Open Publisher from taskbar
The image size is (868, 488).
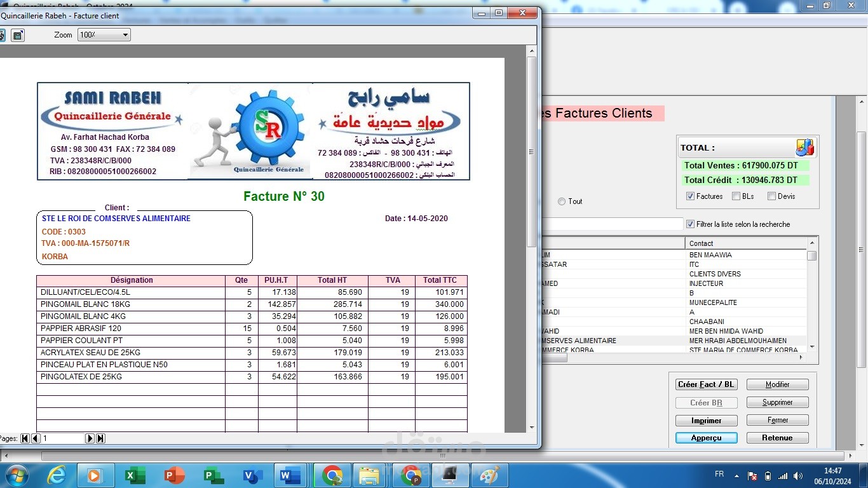click(x=213, y=475)
